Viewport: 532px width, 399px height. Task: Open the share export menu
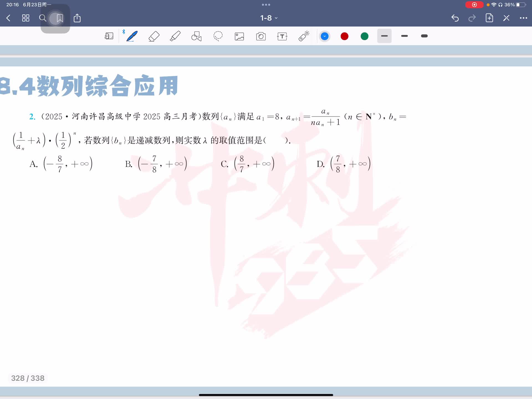click(x=77, y=18)
